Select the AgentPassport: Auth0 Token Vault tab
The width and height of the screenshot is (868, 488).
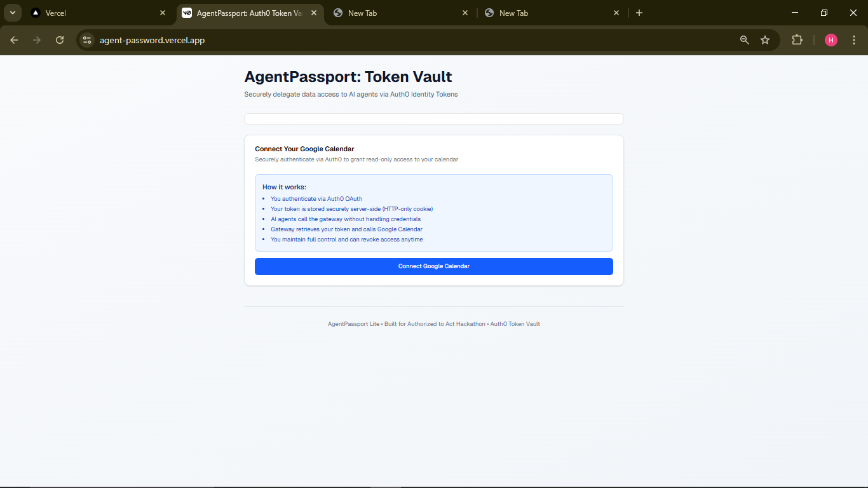(250, 13)
